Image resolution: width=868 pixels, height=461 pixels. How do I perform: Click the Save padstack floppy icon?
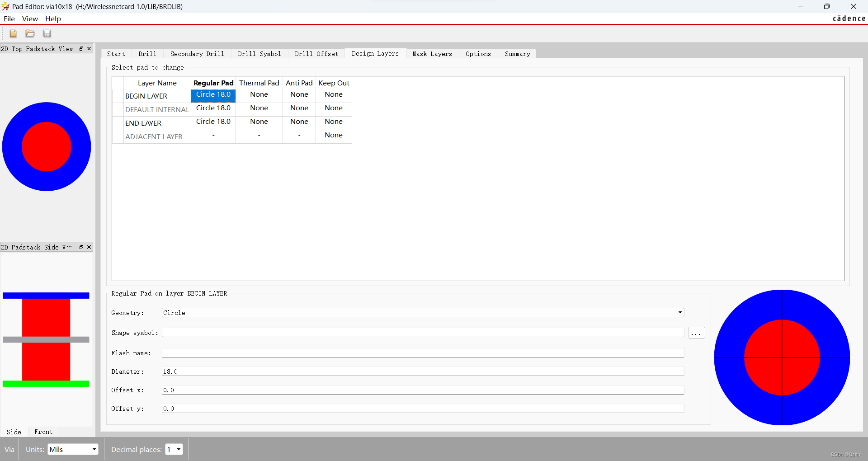point(47,33)
